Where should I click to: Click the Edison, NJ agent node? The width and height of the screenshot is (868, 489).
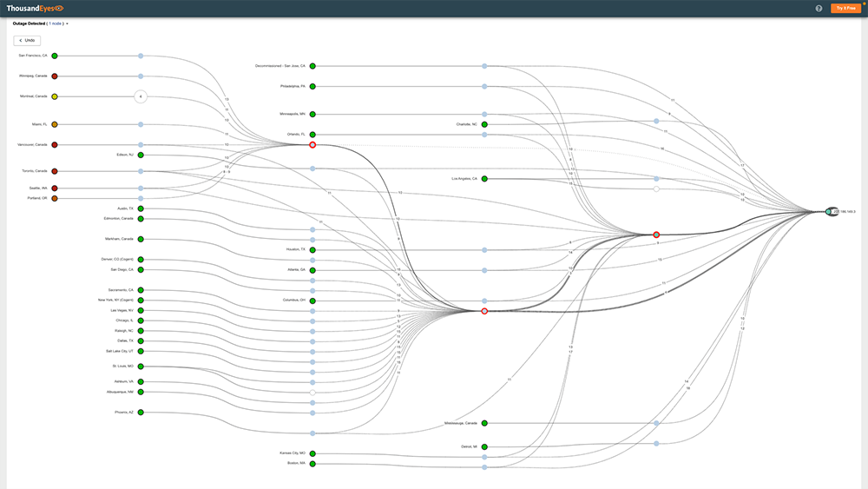click(x=141, y=155)
